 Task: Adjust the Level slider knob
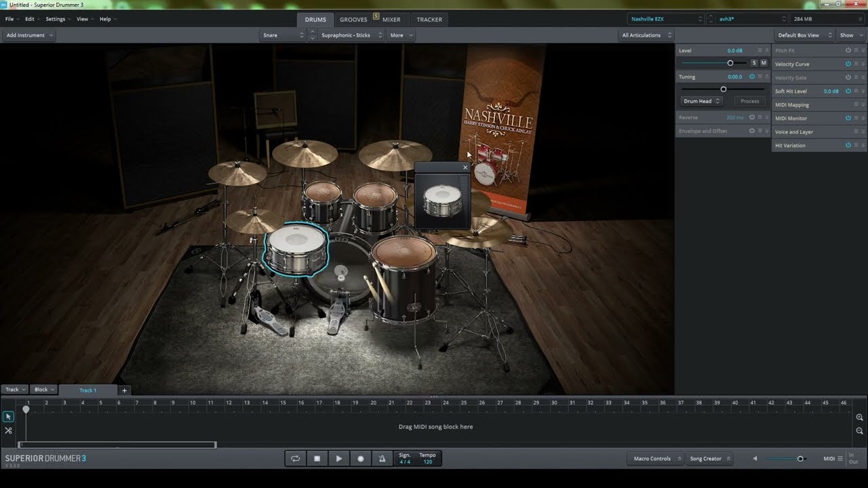pos(730,63)
